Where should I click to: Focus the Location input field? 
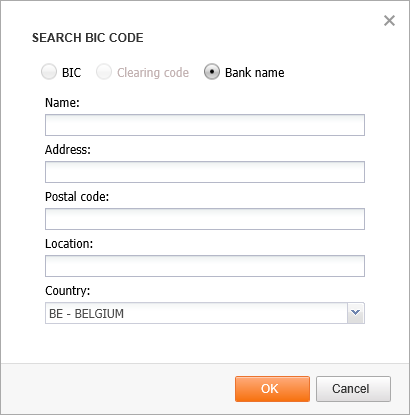[x=205, y=266]
